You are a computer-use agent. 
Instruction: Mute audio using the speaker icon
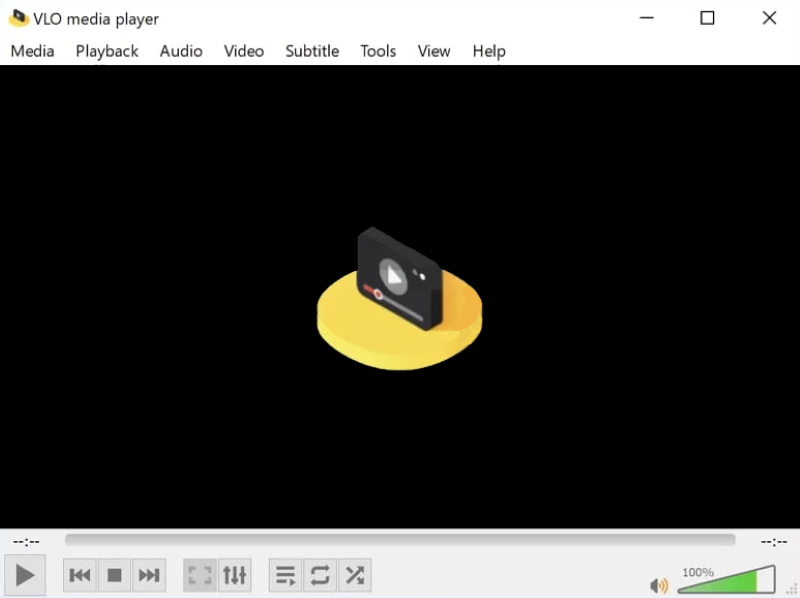pyautogui.click(x=659, y=585)
